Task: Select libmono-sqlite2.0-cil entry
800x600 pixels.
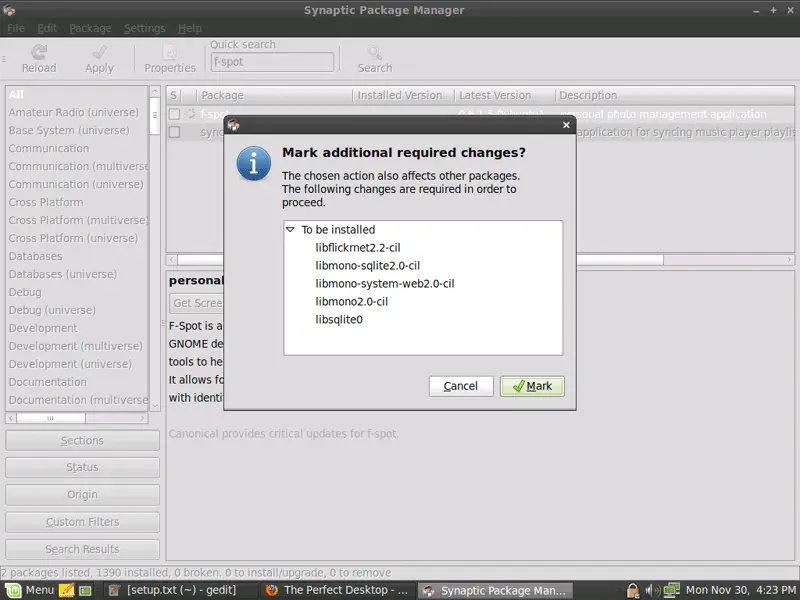Action: coord(367,266)
